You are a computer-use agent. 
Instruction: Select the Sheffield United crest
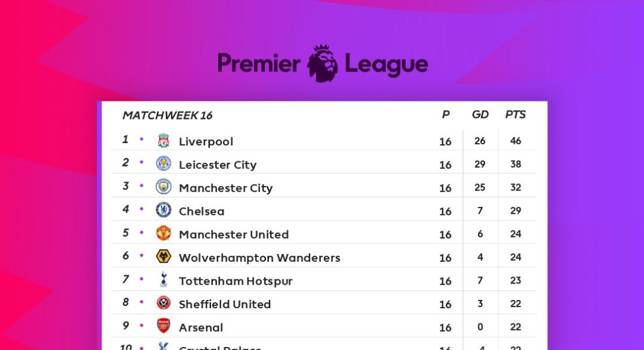click(163, 303)
